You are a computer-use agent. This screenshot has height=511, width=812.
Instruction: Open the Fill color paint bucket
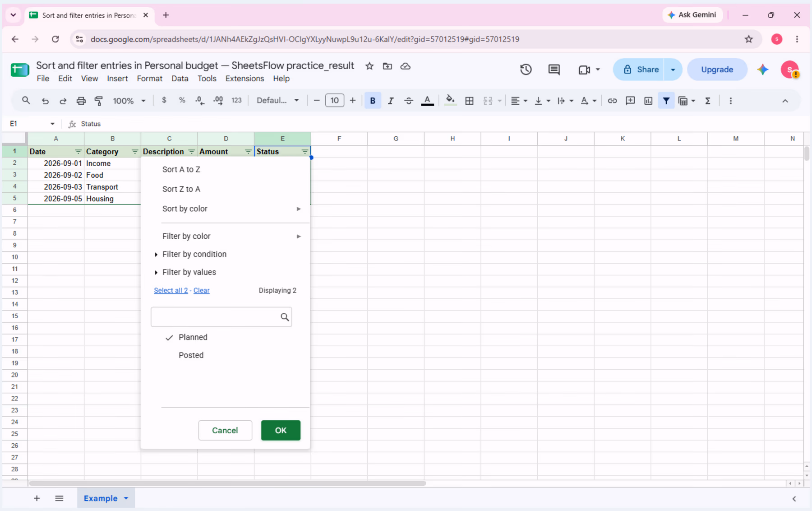pos(450,100)
